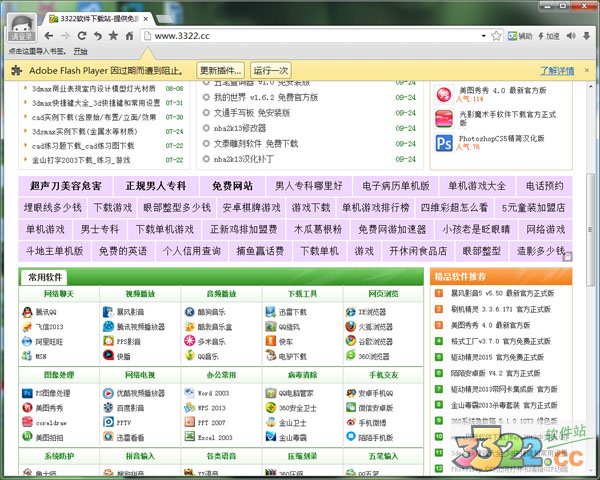Image resolution: width=600 pixels, height=480 pixels.
Task: Open 腾讯QQ penguin icon
Action: tap(27, 312)
